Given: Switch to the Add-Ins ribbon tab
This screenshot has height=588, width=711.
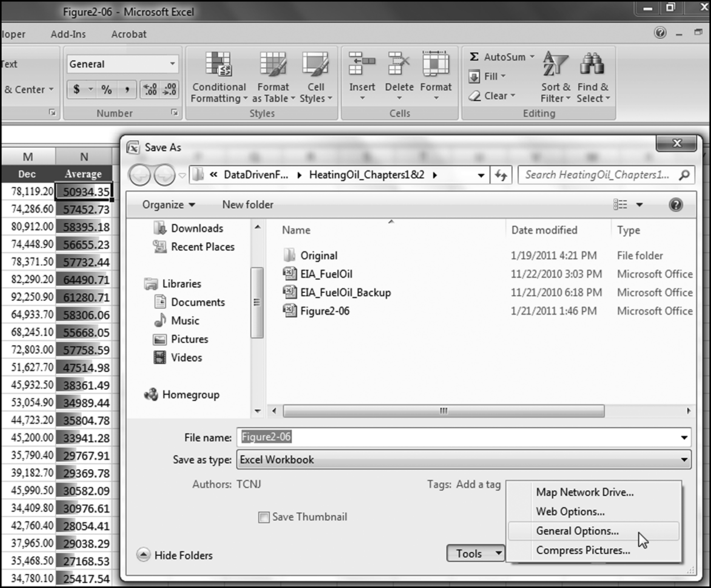Looking at the screenshot, I should click(68, 34).
